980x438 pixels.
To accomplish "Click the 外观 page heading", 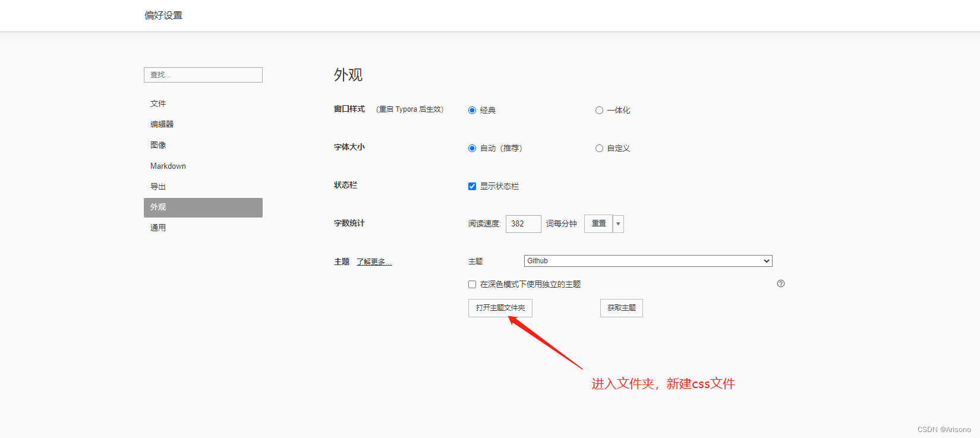I will (348, 75).
